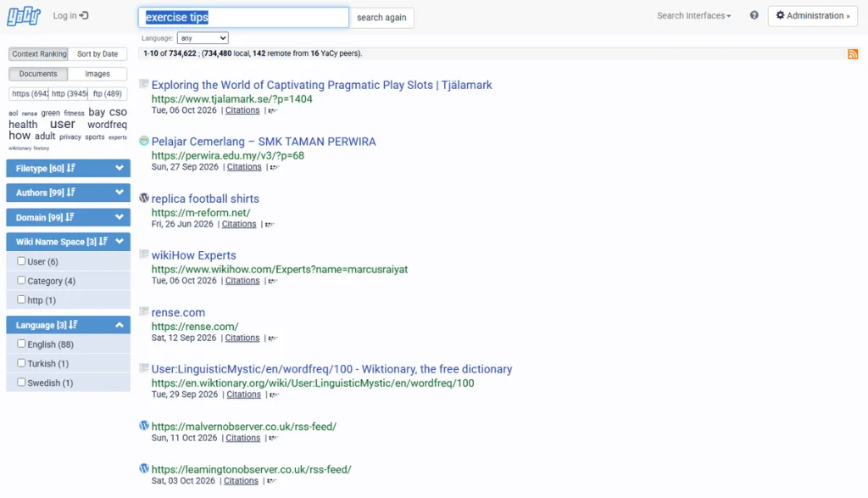This screenshot has height=498, width=868.
Task: Click the YaCy logo
Action: [24, 16]
